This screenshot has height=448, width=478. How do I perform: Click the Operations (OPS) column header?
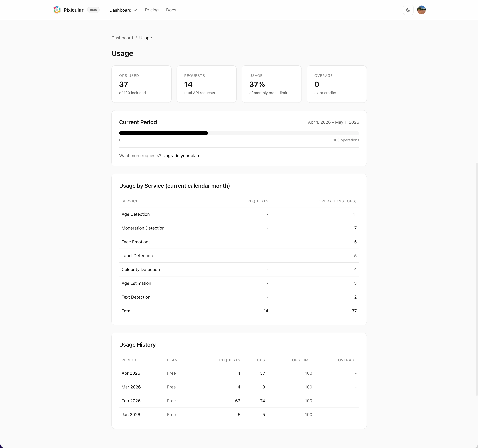[x=337, y=201]
